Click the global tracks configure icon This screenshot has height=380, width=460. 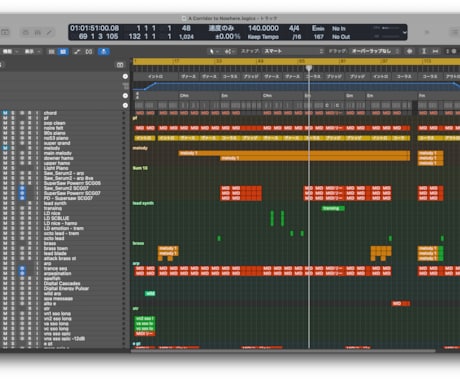120,65
